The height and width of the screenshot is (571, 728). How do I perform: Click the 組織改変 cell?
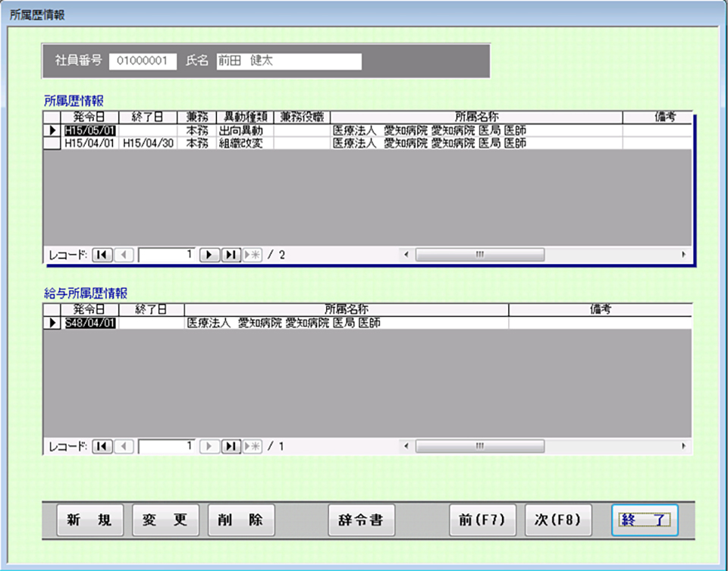(245, 143)
